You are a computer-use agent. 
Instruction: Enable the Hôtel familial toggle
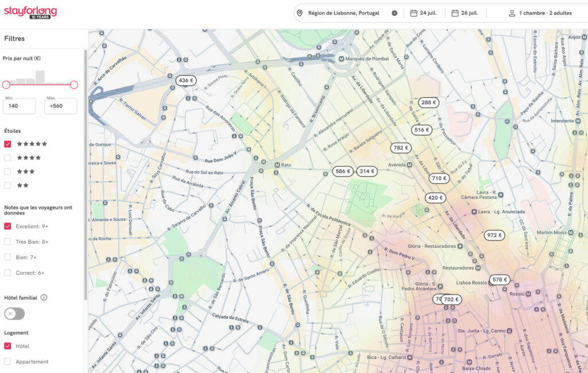(x=14, y=314)
